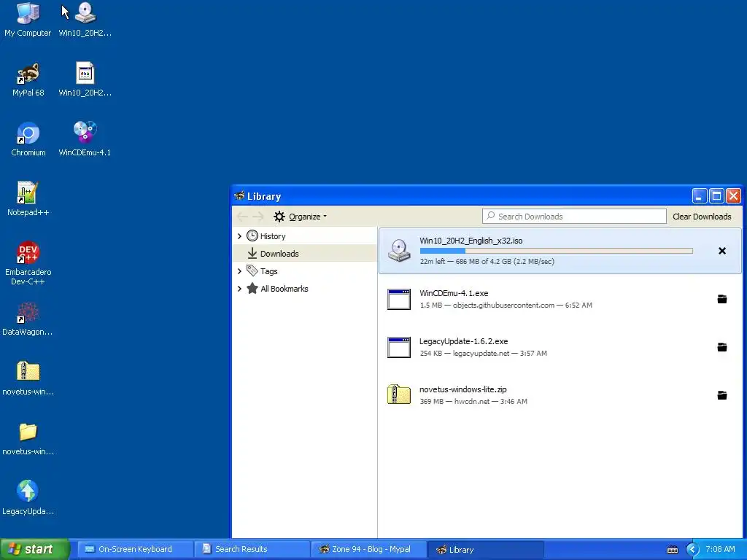Show hidden tray icons with round arrow
Screen dimensions: 747x560
692,550
